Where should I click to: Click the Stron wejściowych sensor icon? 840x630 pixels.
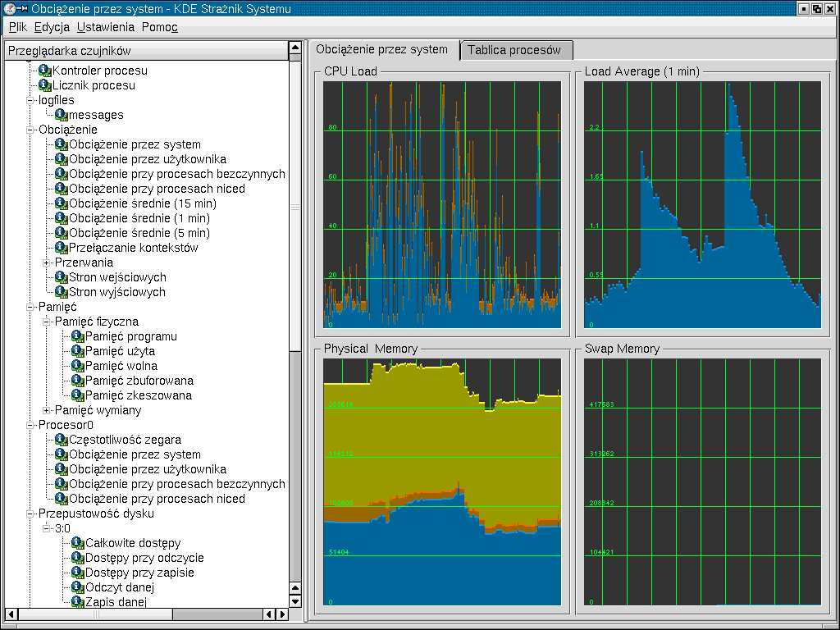[61, 277]
